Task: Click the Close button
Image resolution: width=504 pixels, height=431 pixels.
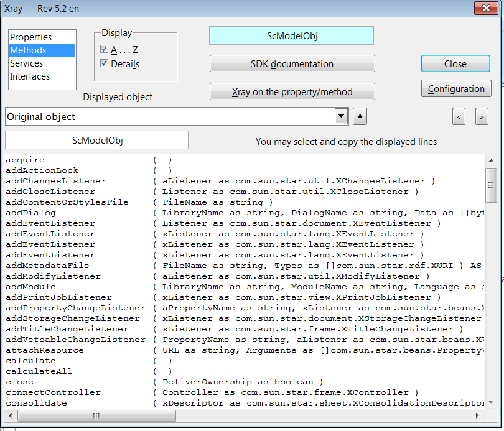Action: coord(455,63)
